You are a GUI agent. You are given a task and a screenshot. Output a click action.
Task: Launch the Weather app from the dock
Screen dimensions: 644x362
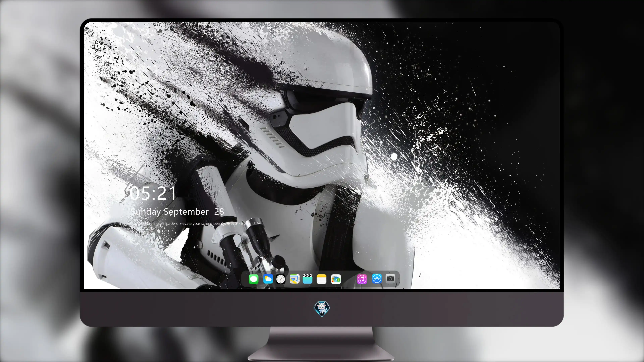point(268,279)
